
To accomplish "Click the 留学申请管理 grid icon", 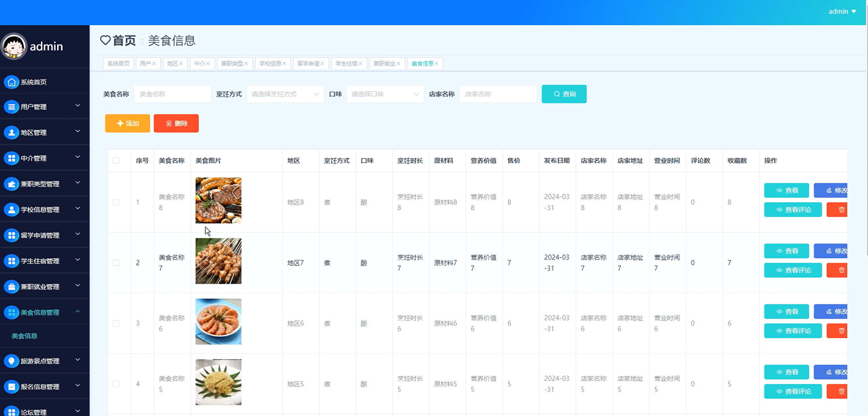I will 11,235.
